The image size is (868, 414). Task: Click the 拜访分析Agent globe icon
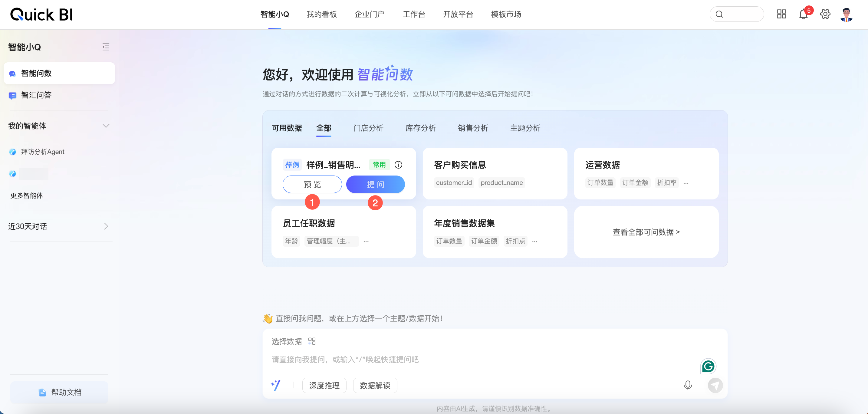12,152
